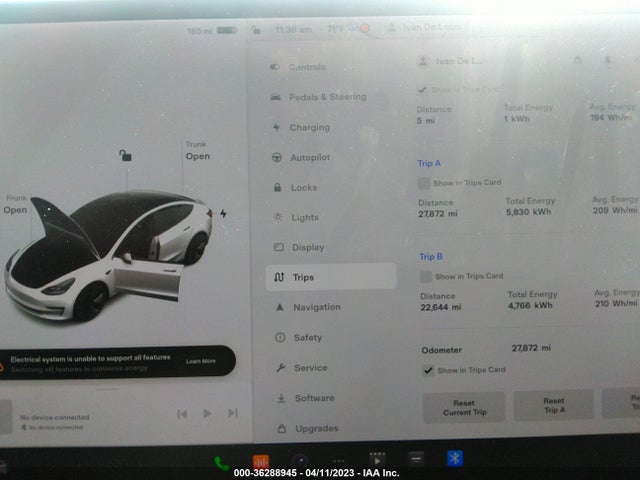The height and width of the screenshot is (480, 640).
Task: Open the Bluetooth app icon
Action: 455,458
